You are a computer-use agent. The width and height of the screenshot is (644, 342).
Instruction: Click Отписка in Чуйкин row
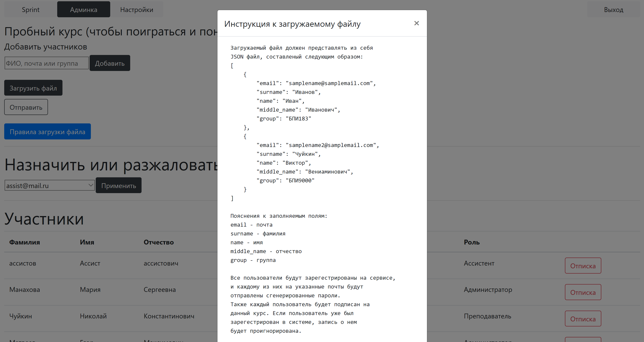tap(583, 319)
